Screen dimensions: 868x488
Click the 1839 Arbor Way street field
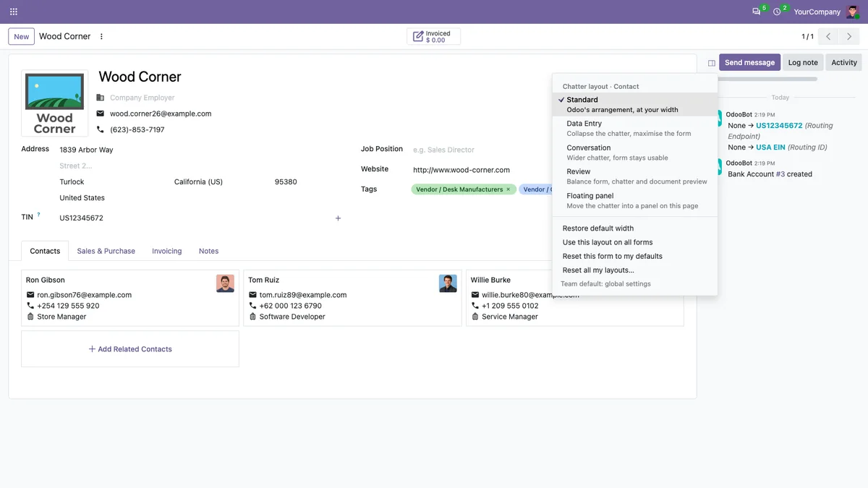tap(200, 150)
